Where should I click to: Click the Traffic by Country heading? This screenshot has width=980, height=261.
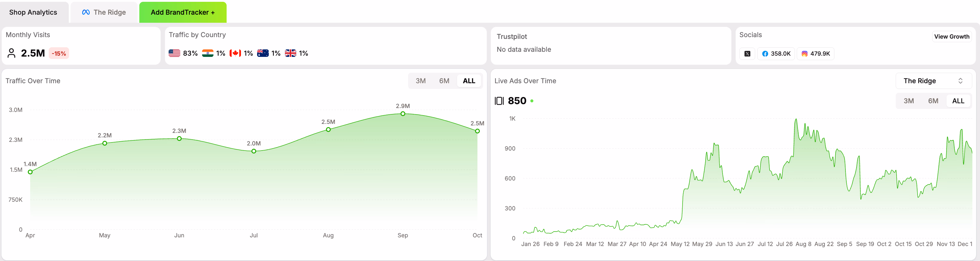(197, 35)
